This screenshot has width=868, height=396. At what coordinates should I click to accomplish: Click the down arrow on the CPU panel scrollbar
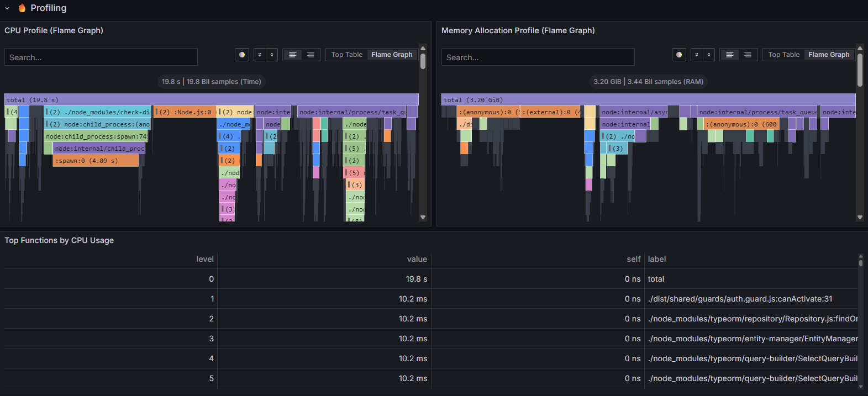[x=423, y=218]
